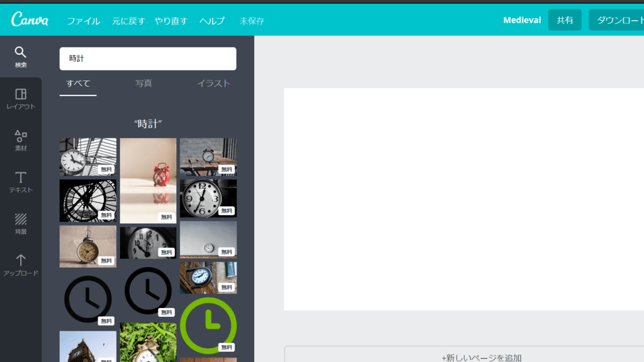Select the street clock on brick building photo
644x362 pixels.
coord(208,278)
